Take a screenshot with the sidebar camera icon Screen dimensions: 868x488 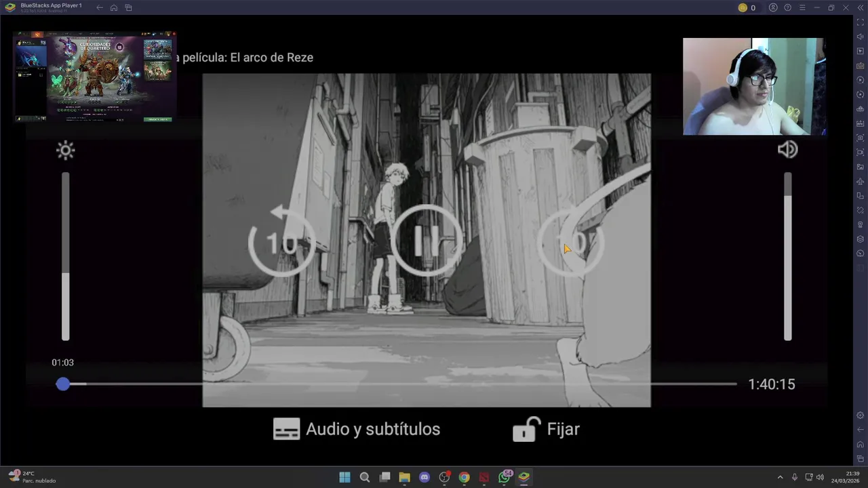(x=861, y=138)
